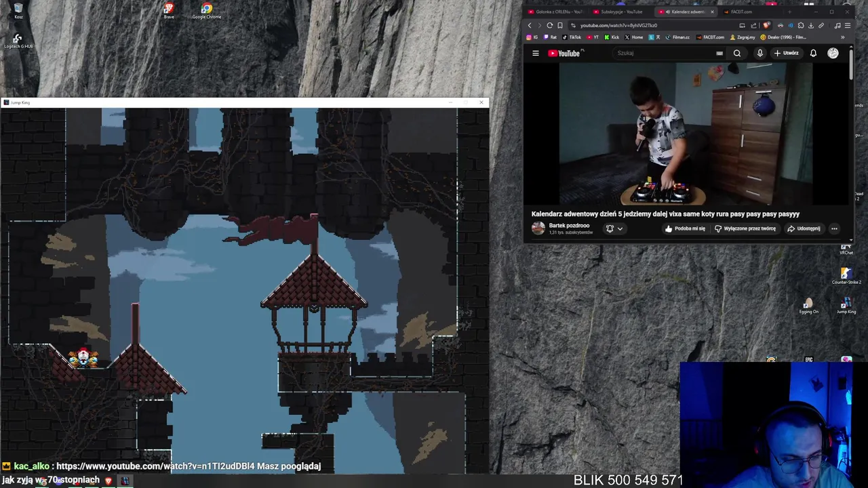The height and width of the screenshot is (488, 868).
Task: Reload the YouTube page in the browser
Action: click(x=550, y=26)
